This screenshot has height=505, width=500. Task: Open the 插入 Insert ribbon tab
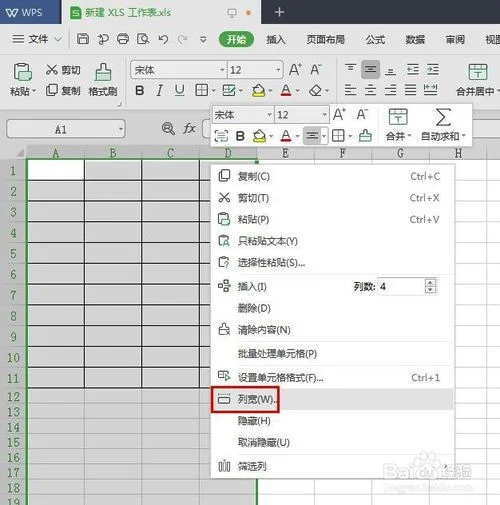point(276,40)
